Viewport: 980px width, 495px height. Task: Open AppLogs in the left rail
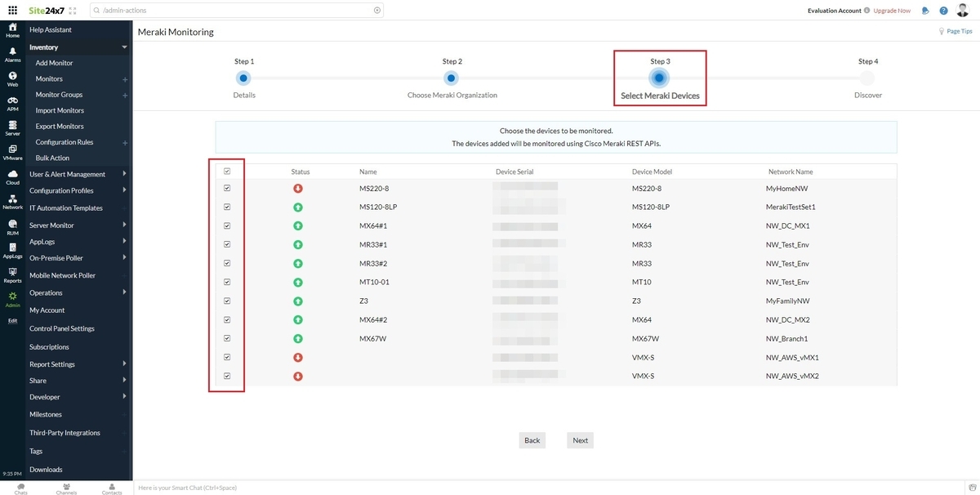pyautogui.click(x=12, y=251)
